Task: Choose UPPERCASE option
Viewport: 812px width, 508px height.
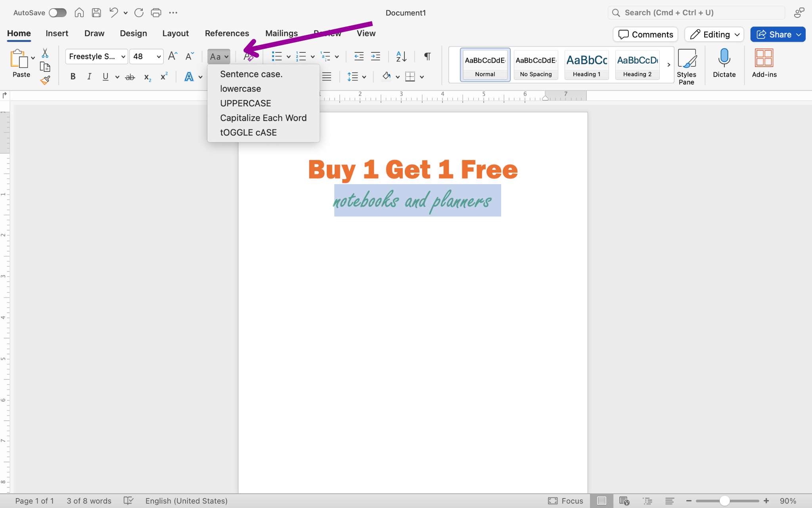Action: click(245, 103)
